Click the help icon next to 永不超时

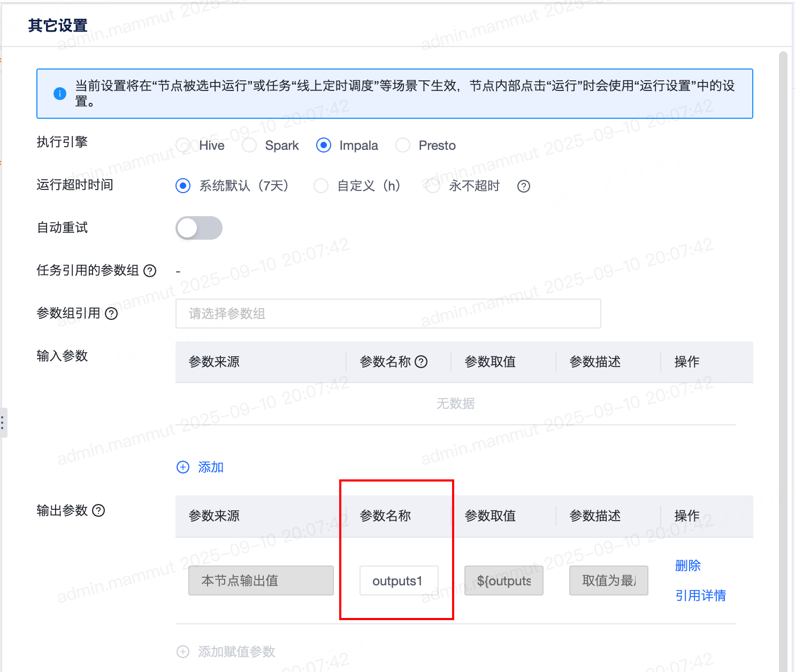(523, 186)
